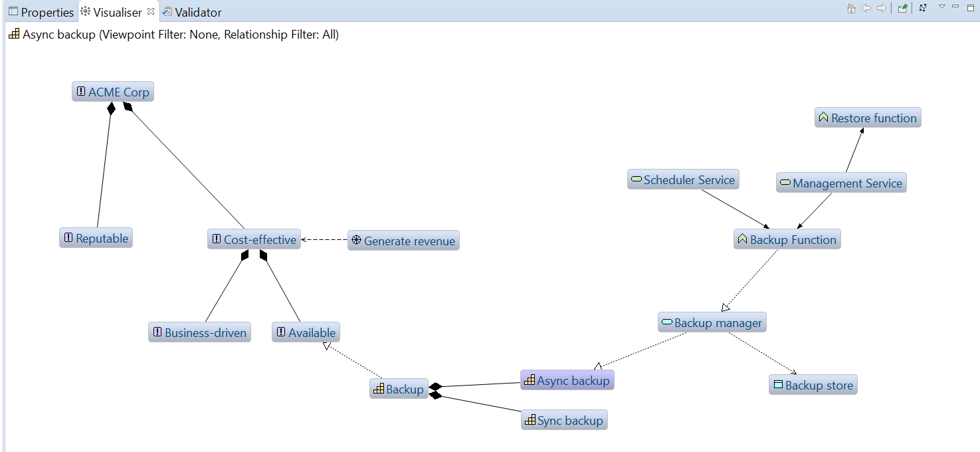Minimize the Visualiser panel
The height and width of the screenshot is (452, 980).
(955, 7)
